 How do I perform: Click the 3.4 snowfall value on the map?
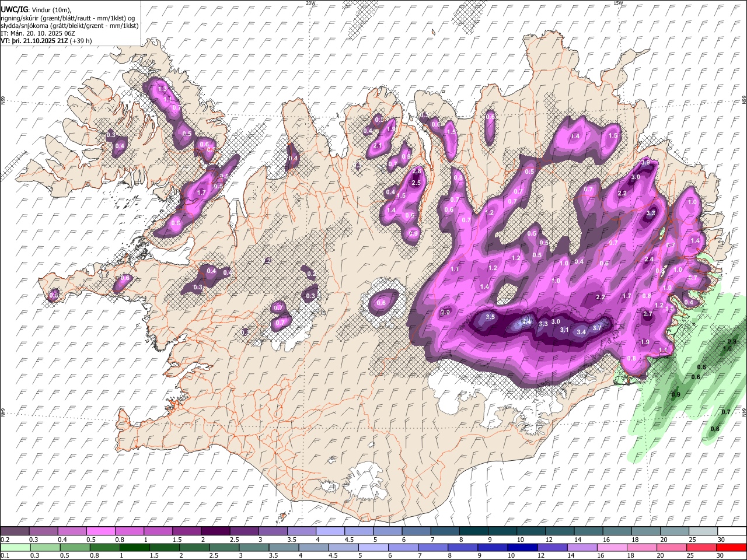581,332
